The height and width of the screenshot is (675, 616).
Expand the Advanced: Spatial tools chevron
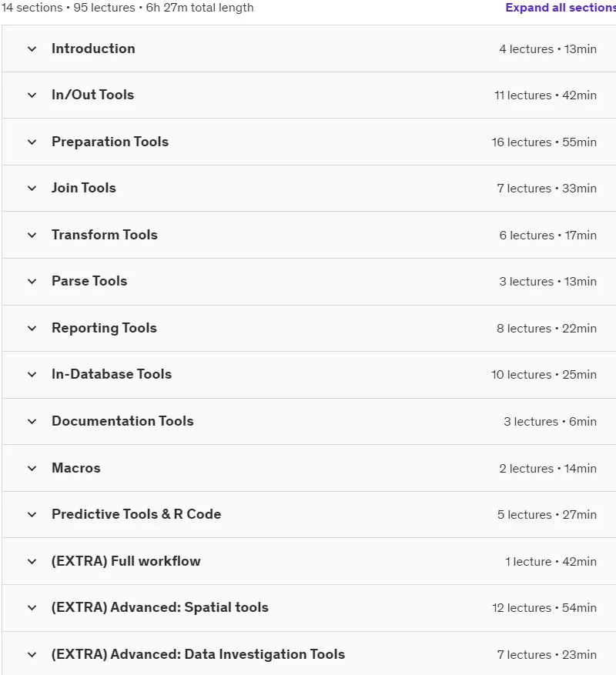pos(32,608)
